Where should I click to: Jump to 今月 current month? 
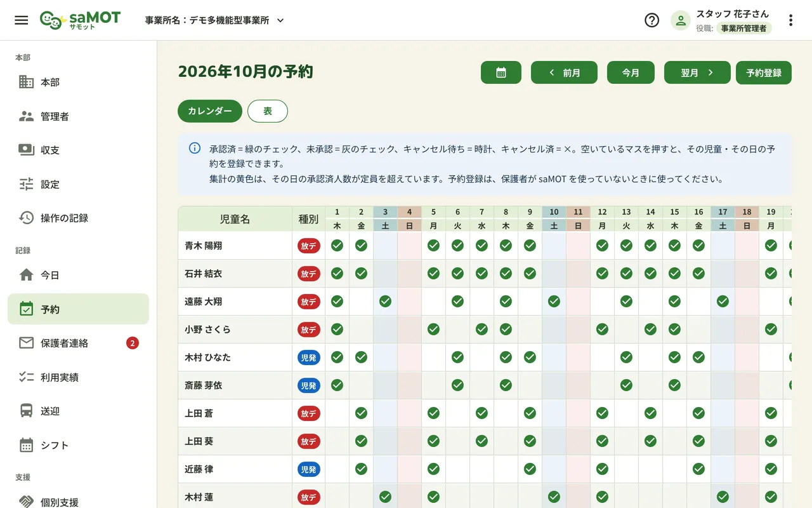coord(631,72)
